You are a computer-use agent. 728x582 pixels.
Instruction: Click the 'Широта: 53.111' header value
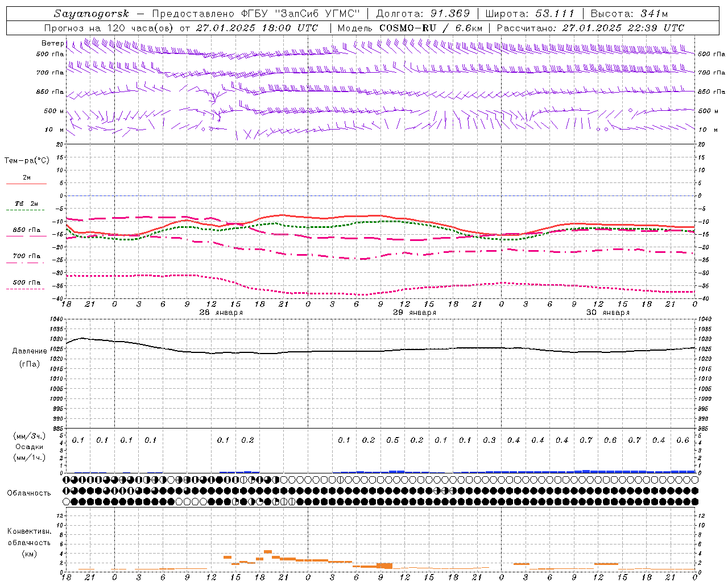click(530, 14)
